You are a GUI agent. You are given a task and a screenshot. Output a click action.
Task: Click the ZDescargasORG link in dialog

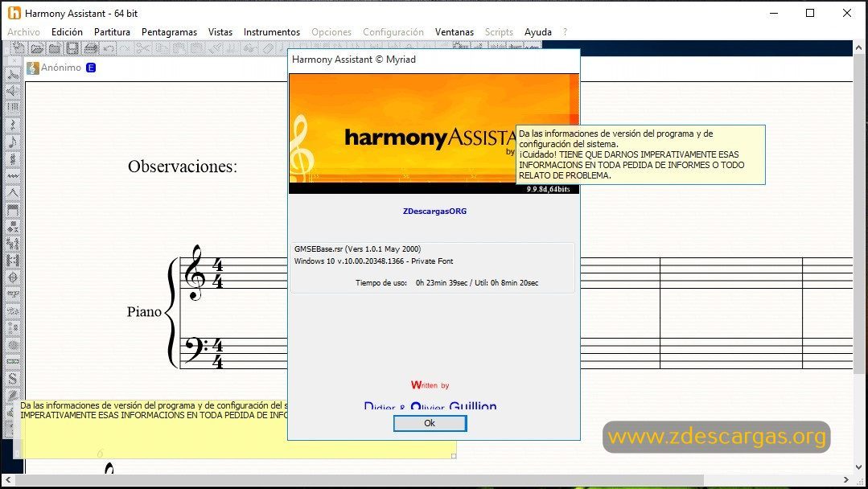pyautogui.click(x=434, y=212)
